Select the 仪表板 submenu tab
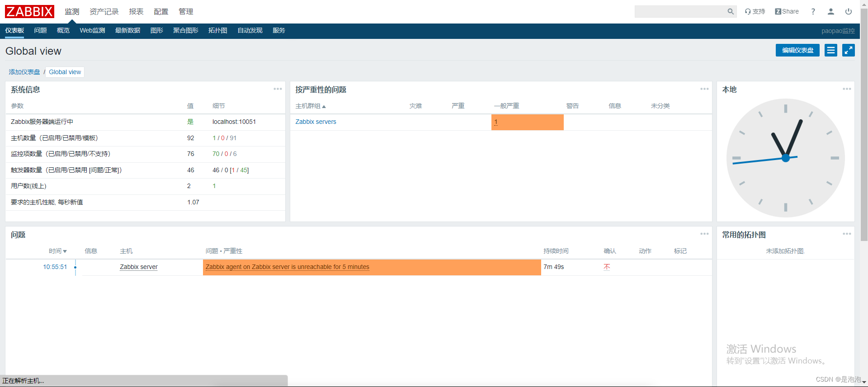Viewport: 868px width, 387px height. tap(14, 31)
